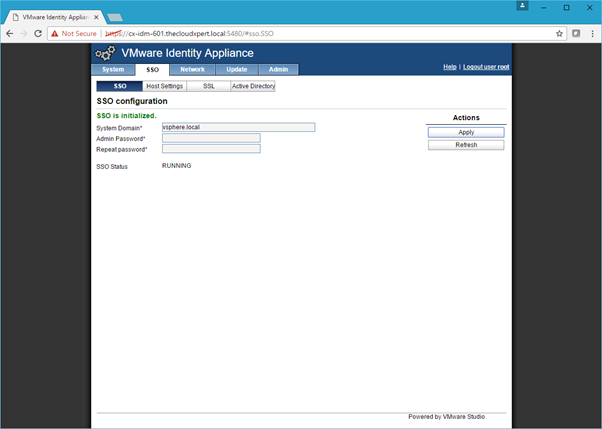
Task: Switch to the Network tab
Action: tap(192, 70)
